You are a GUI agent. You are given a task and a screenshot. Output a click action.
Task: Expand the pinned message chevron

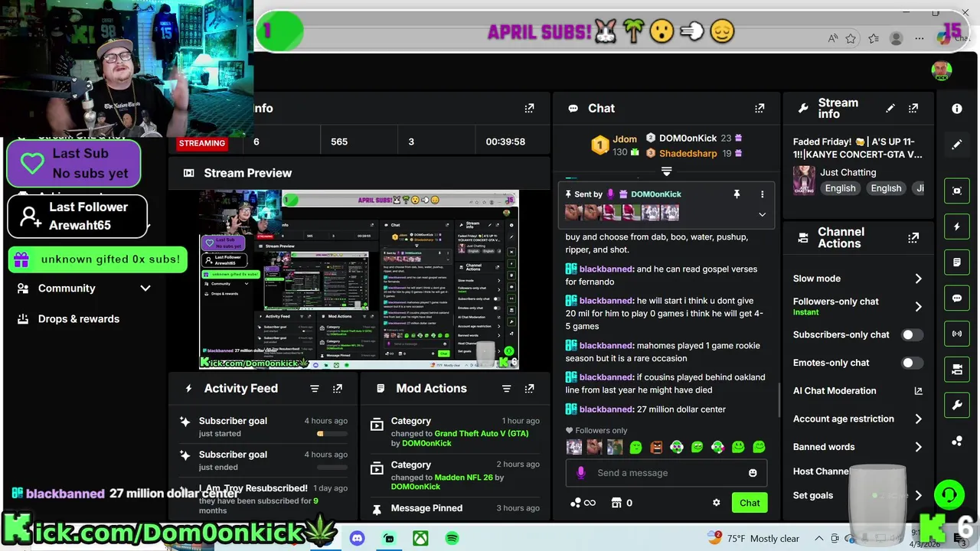pos(762,215)
